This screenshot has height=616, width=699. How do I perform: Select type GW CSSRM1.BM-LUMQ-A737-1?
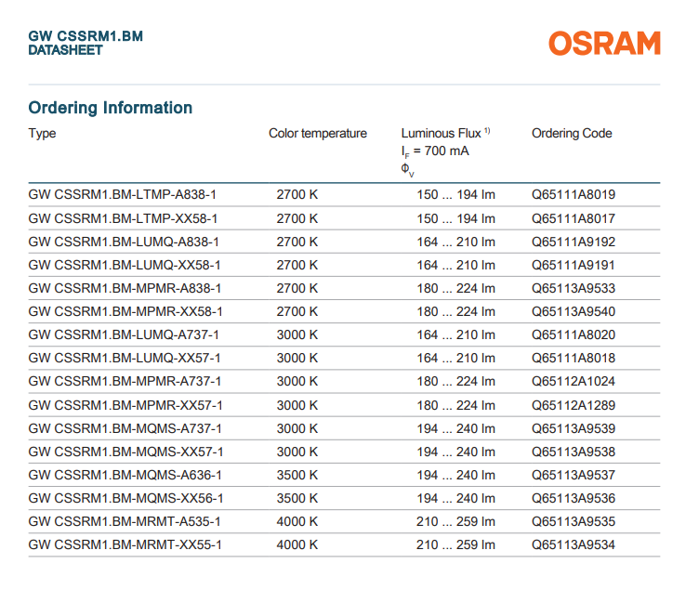point(124,334)
